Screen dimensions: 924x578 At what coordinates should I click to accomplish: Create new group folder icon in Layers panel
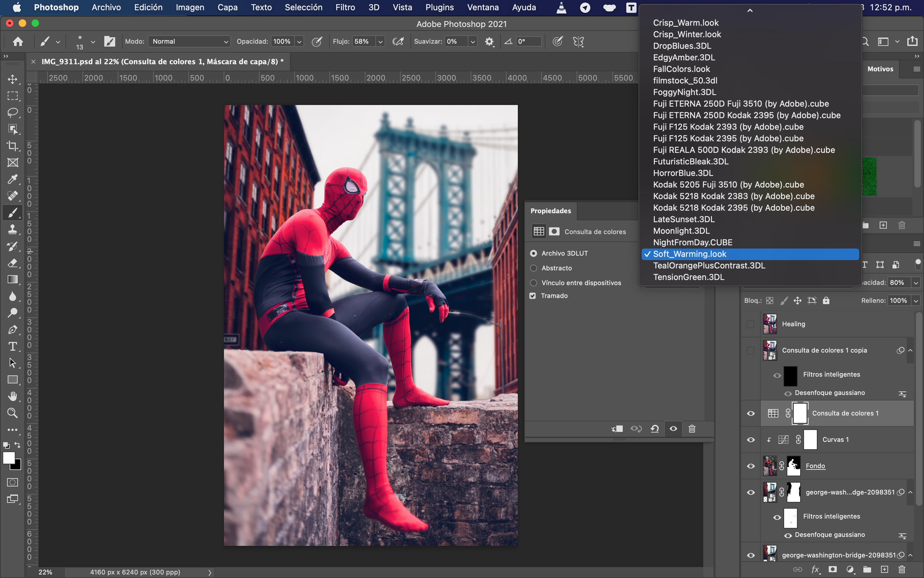pyautogui.click(x=867, y=569)
